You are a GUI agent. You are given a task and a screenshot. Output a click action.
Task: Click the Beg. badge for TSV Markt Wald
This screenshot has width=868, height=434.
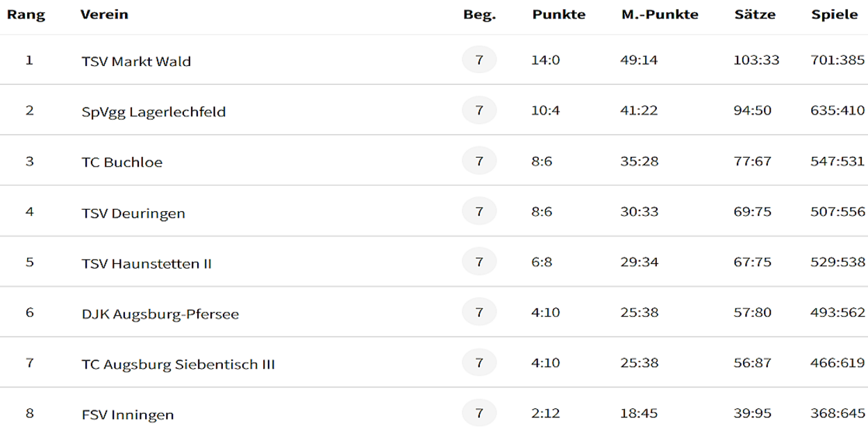479,60
